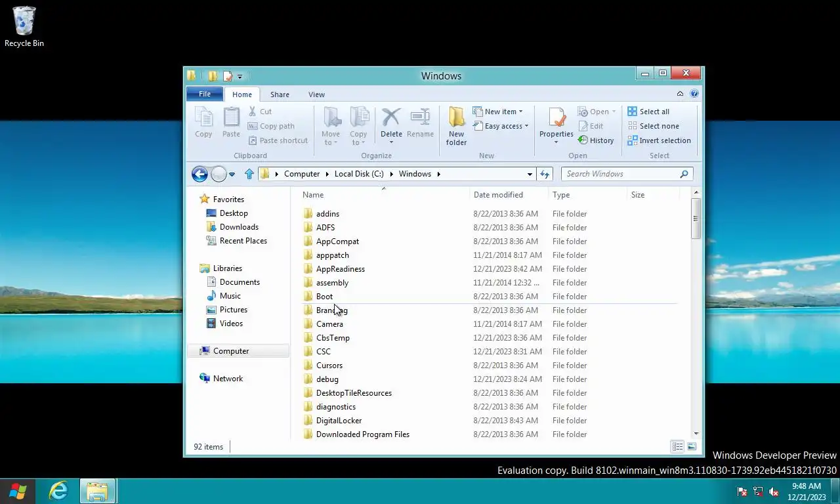Click the Paste ribbon icon
840x504 pixels.
pyautogui.click(x=231, y=123)
